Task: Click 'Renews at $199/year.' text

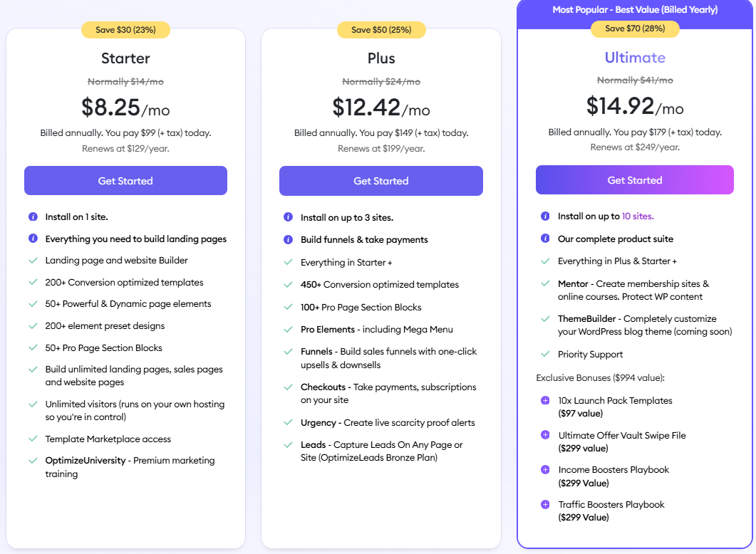Action: (x=381, y=148)
